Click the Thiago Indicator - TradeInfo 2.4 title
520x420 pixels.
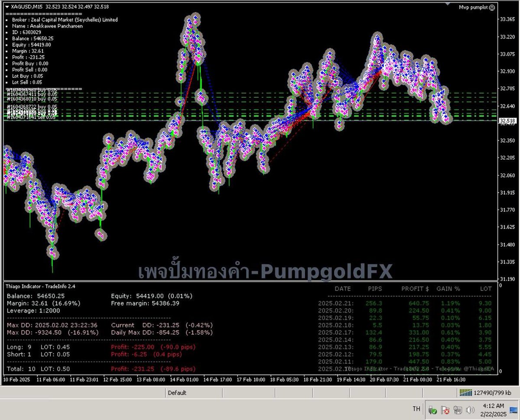point(41,286)
